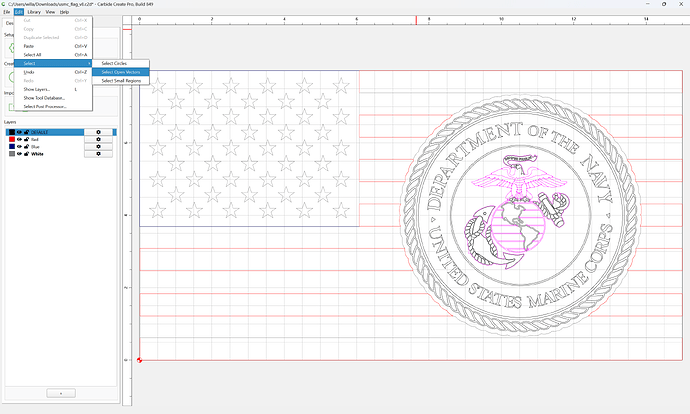This screenshot has width=690, height=414.
Task: Click the red origin marker on canvas
Action: coord(139,360)
